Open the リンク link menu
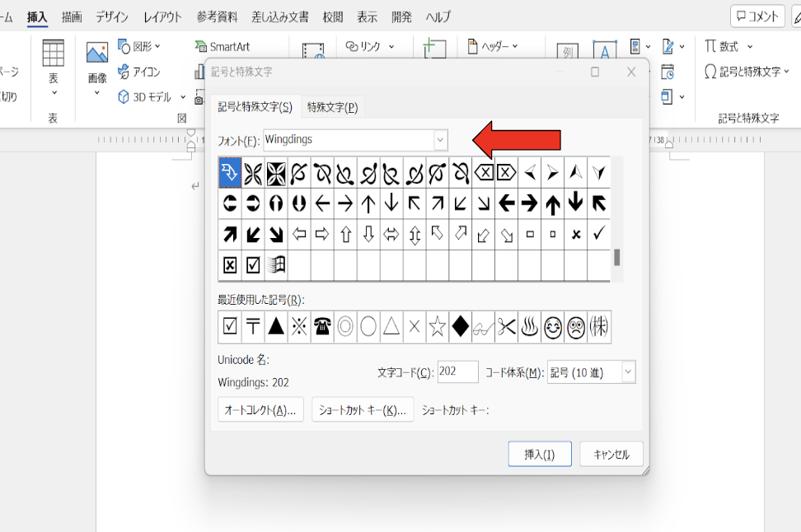The image size is (801, 532). coord(370,47)
